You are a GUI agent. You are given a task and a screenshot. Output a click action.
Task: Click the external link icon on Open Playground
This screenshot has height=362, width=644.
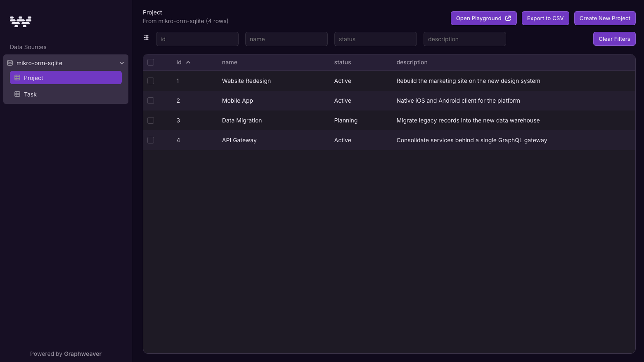(508, 18)
